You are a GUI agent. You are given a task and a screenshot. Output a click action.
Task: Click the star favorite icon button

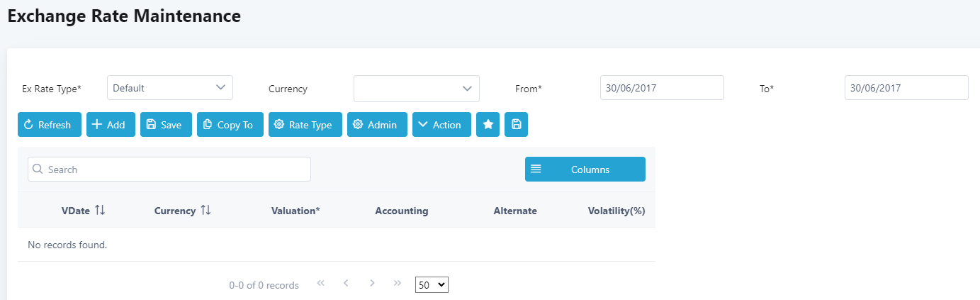pos(488,125)
